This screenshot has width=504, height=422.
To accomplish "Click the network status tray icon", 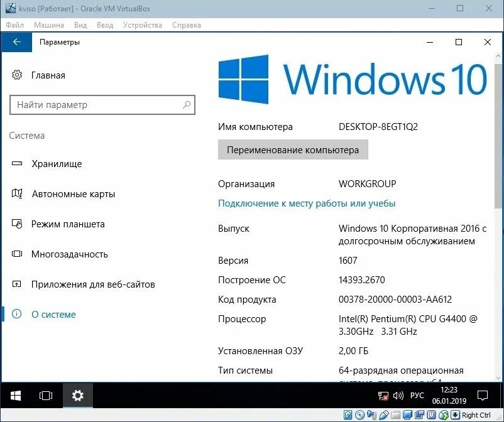I will coord(383,396).
